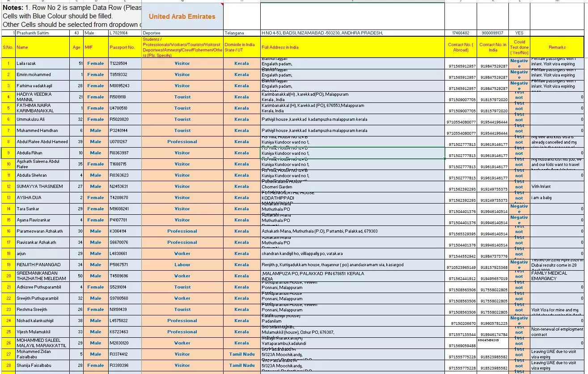Select the Remarks column header
Screen dimensions: 588x374
click(557, 47)
